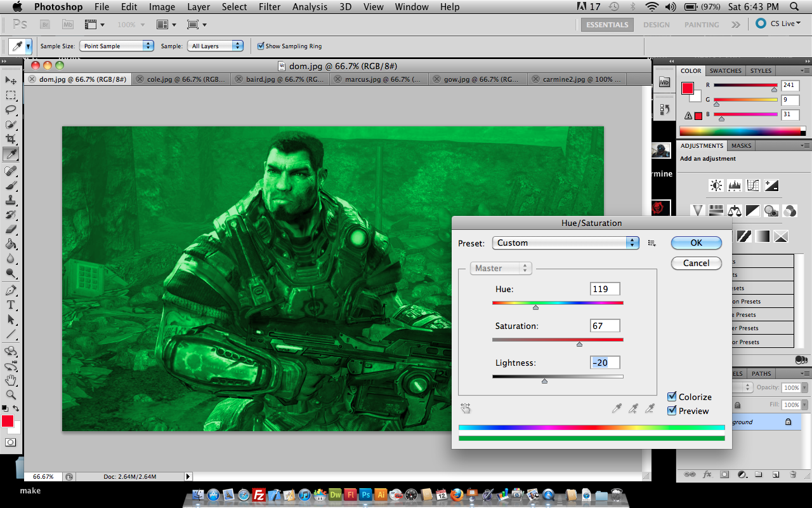Select the Horizontal Type tool
The width and height of the screenshot is (812, 508).
(x=11, y=305)
